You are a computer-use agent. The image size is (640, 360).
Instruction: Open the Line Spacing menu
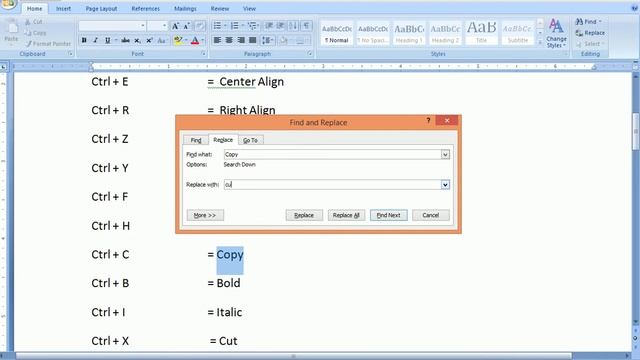coord(268,40)
